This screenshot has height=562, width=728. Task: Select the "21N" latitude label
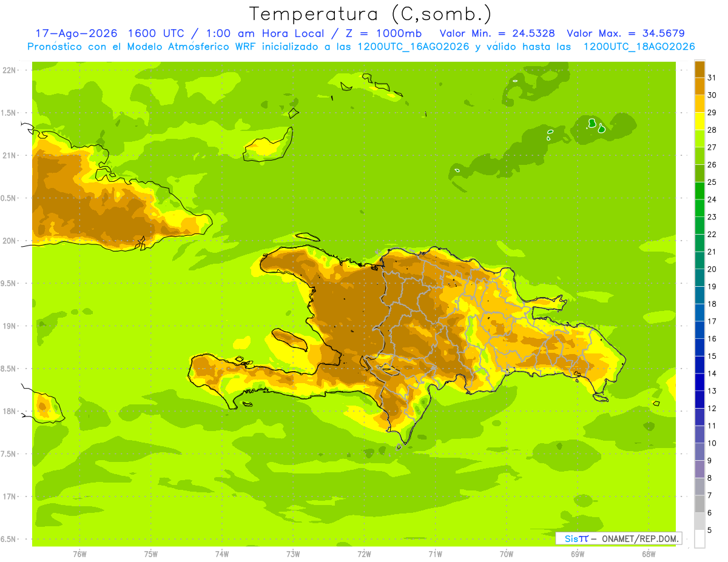[10, 155]
